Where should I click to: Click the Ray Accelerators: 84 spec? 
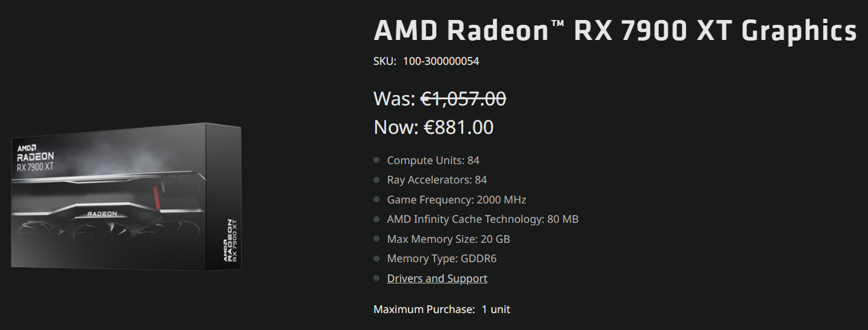coord(436,180)
